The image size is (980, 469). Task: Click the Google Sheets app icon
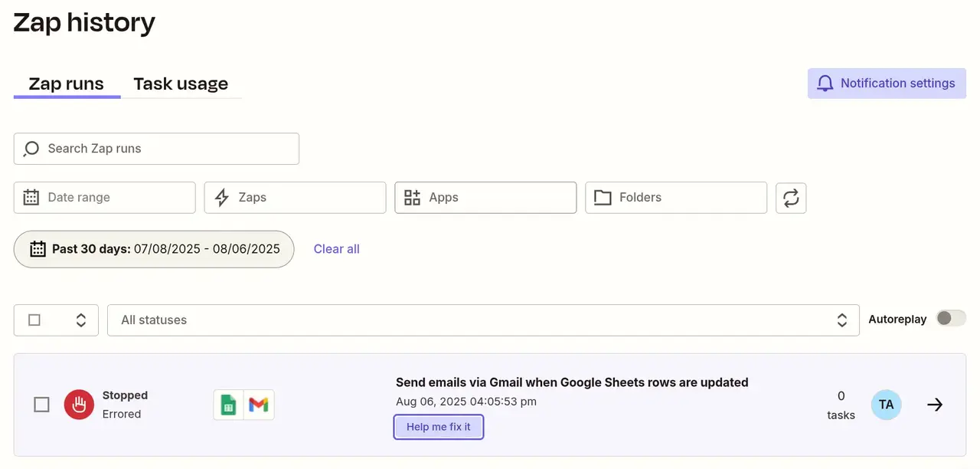tap(228, 405)
